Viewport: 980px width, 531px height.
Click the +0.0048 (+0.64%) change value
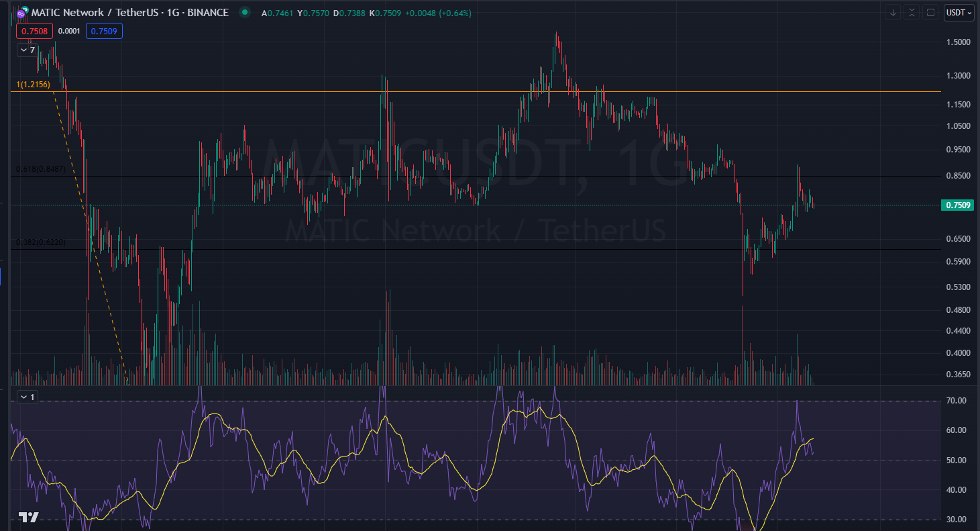pyautogui.click(x=437, y=13)
